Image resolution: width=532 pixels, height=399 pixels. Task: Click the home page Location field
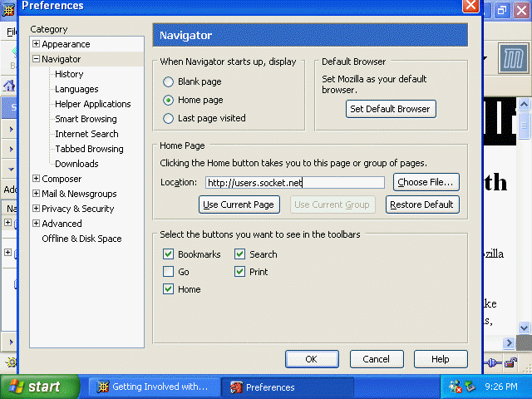295,183
